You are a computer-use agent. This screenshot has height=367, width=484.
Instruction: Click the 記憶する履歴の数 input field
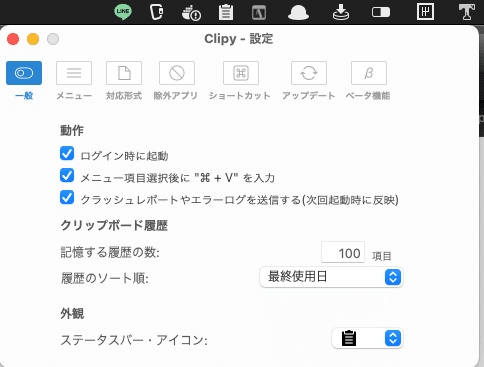tap(343, 252)
